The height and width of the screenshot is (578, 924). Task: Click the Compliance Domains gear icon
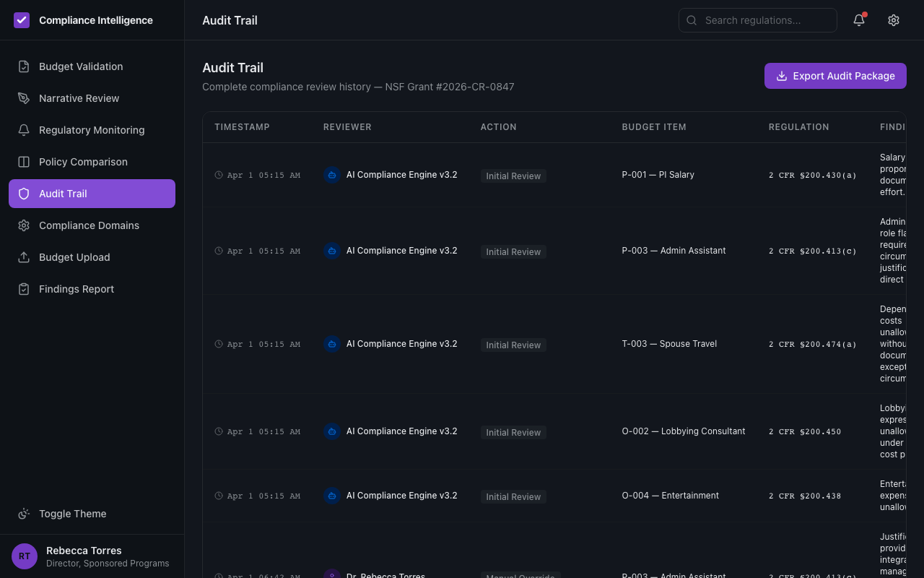click(x=24, y=225)
